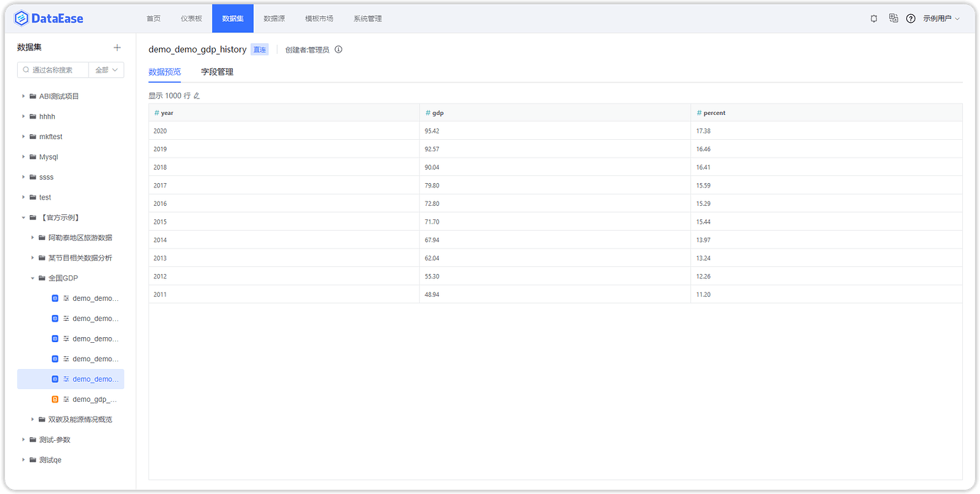
Task: Expand the Mysql folder arrow
Action: [23, 157]
